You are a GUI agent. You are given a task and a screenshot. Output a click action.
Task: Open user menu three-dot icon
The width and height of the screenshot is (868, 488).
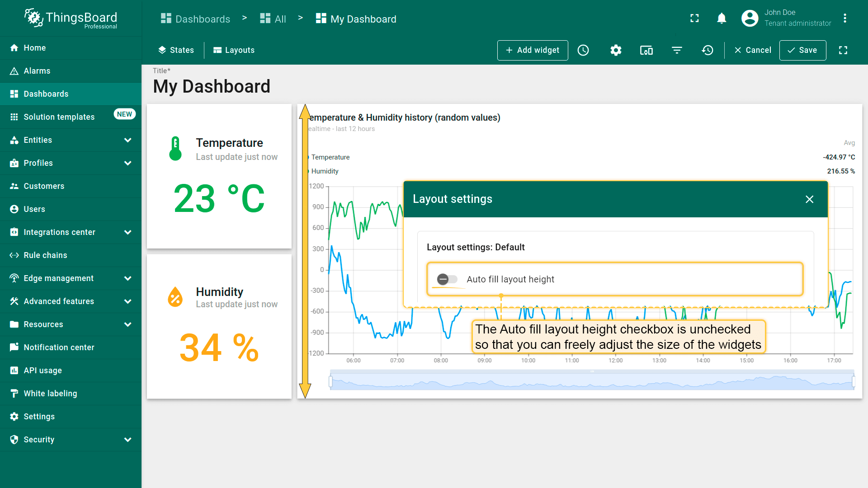(844, 19)
